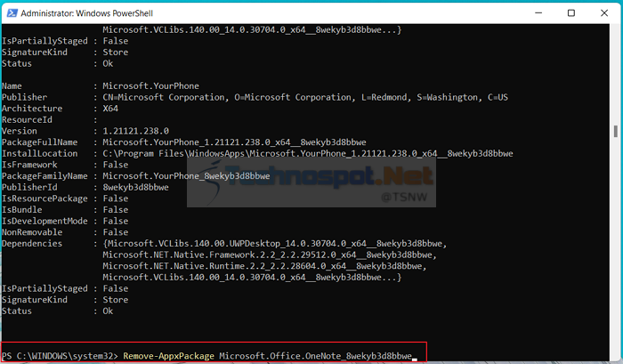The height and width of the screenshot is (364, 623).
Task: Click the IsResourcePackage label
Action: tap(44, 198)
